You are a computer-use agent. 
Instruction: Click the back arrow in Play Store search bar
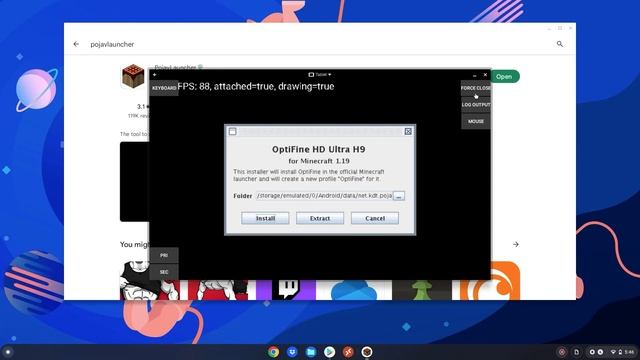pyautogui.click(x=76, y=44)
